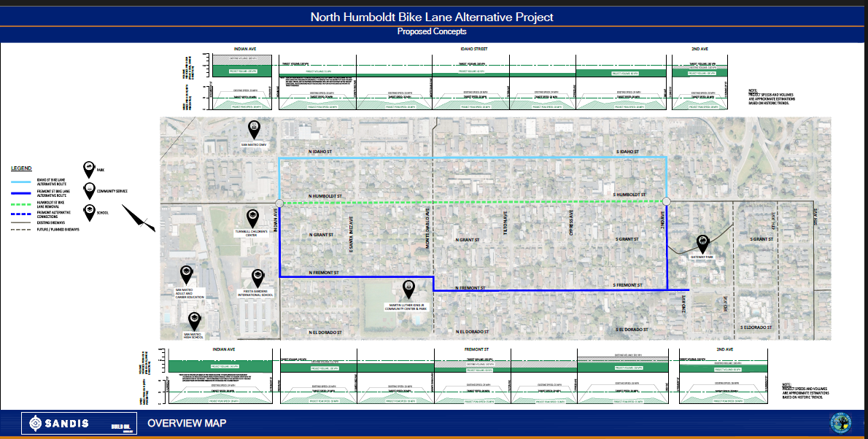868x439 pixels.
Task: Select the Gateway Park map pin
Action: 702,242
